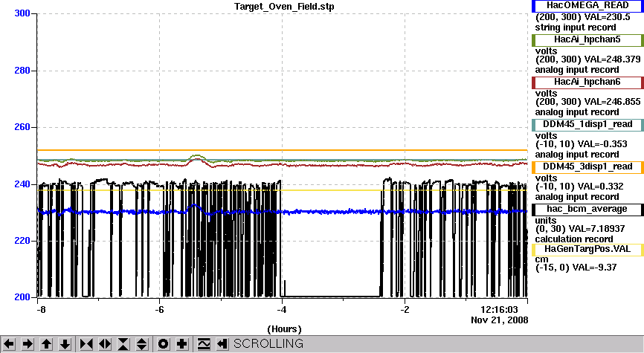Viewport: 644px width, 353px height.
Task: Select the DDM45_1disp1_read legend entry
Action: pyautogui.click(x=587, y=124)
